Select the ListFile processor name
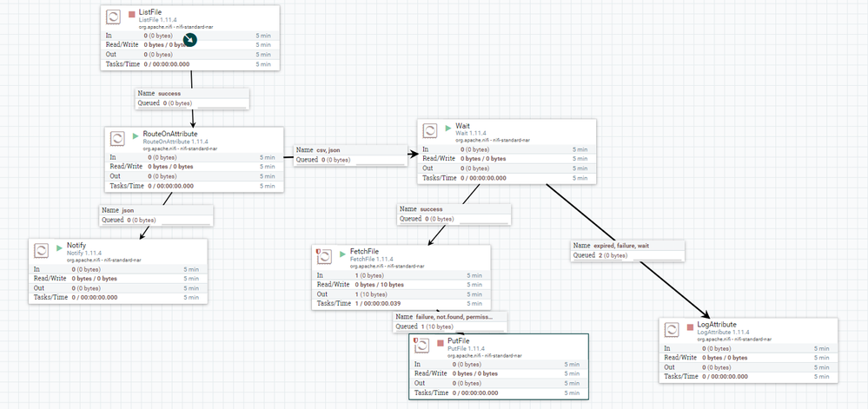Screen dimensions: 868x409 pyautogui.click(x=150, y=13)
